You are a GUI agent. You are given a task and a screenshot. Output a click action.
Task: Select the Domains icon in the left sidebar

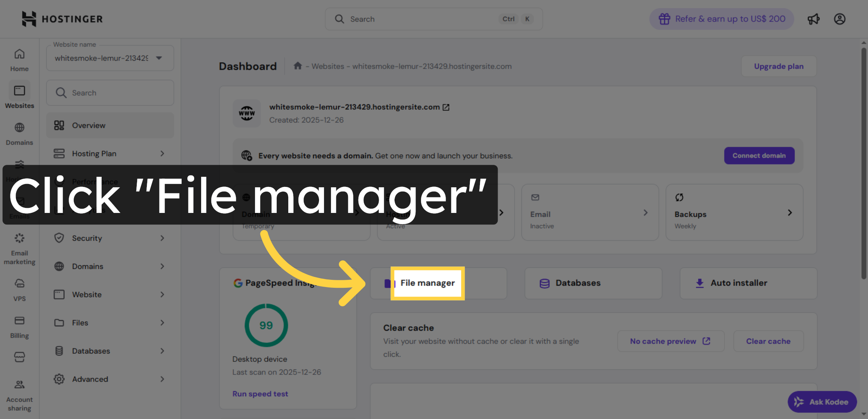20,131
